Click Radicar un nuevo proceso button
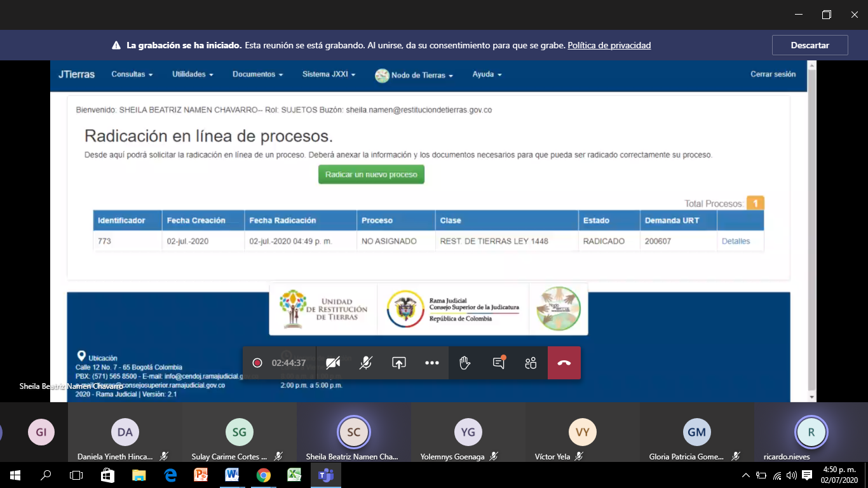Viewport: 868px width, 488px height. pyautogui.click(x=371, y=175)
